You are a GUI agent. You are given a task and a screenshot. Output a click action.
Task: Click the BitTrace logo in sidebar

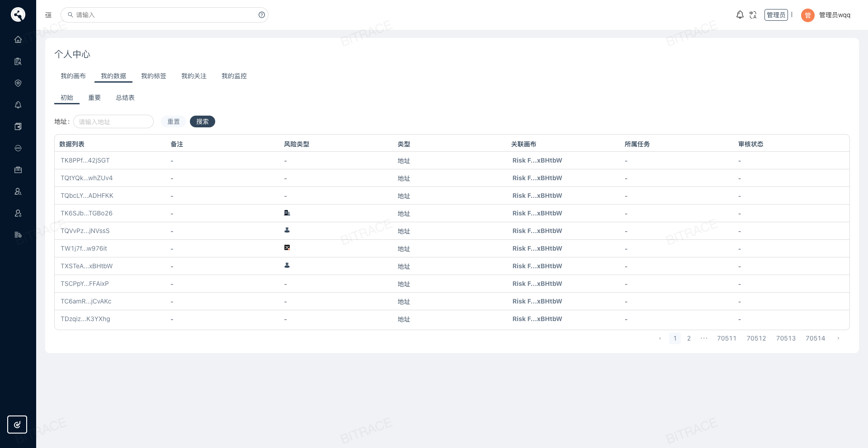pos(18,14)
